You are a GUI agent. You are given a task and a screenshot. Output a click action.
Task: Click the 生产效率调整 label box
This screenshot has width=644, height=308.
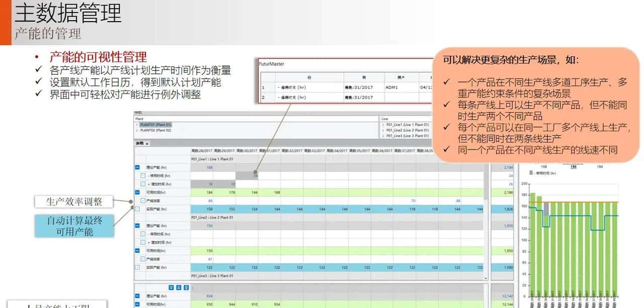(74, 201)
